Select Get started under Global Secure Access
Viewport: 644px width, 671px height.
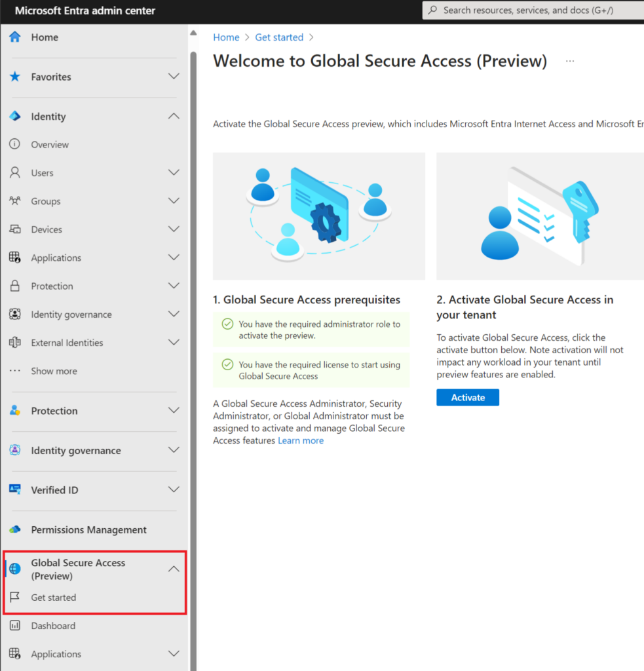(54, 598)
